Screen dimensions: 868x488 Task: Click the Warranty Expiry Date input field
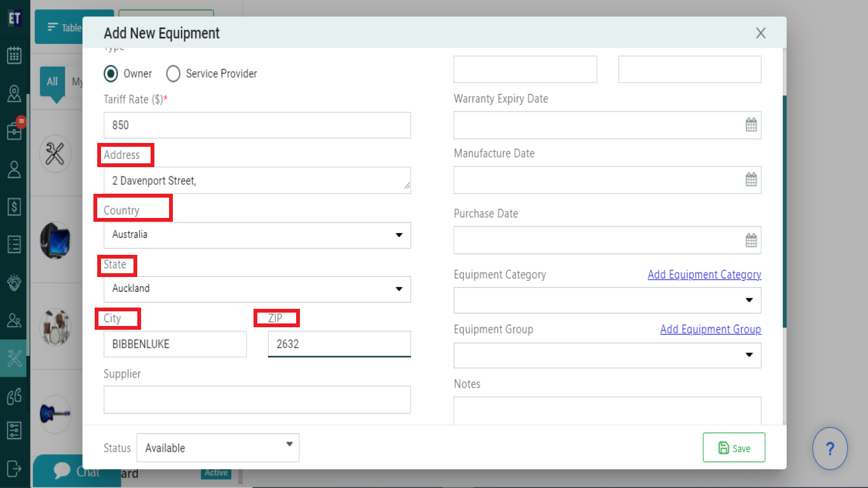pyautogui.click(x=607, y=125)
